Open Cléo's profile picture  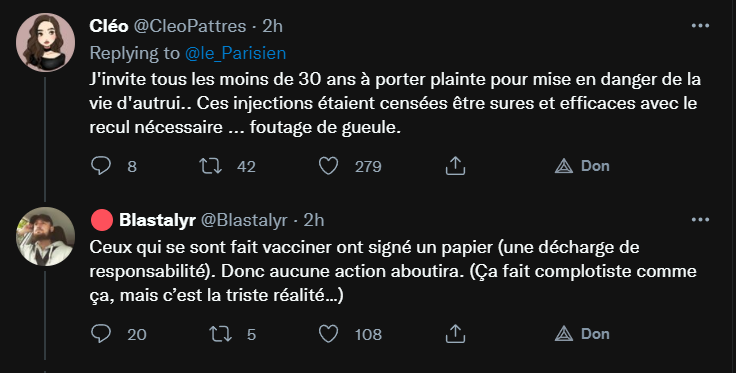point(46,42)
